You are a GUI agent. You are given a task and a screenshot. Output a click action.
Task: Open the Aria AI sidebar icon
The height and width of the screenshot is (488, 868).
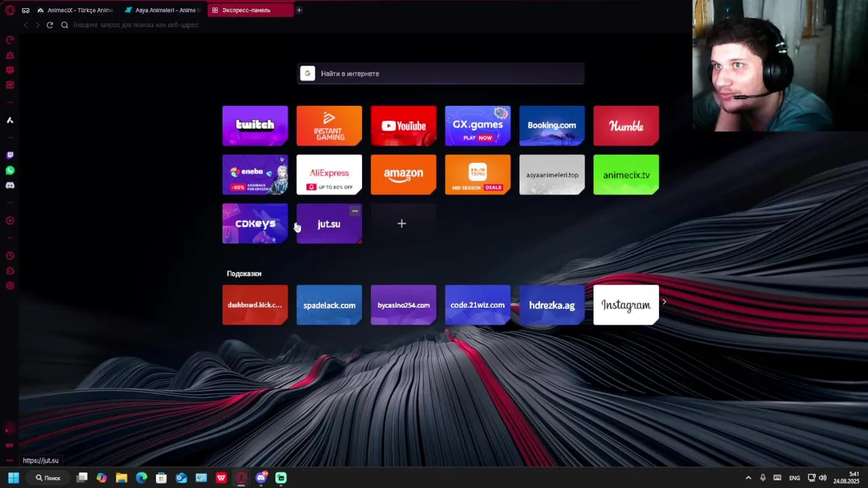(9, 120)
